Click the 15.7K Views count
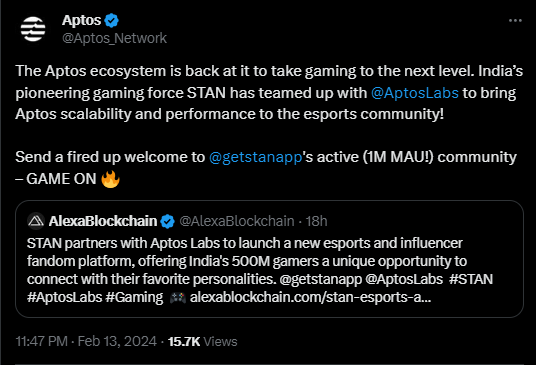536x365 pixels. (203, 341)
